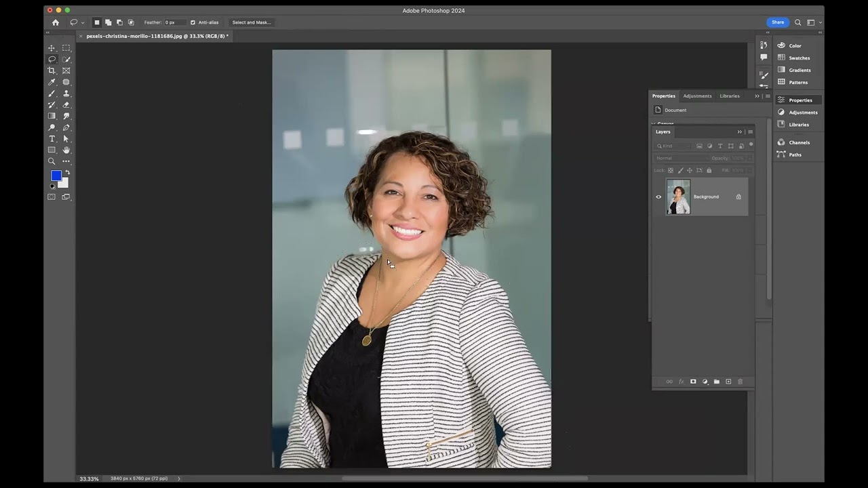Open status bar info arrow
This screenshot has height=488, width=868.
(179, 479)
